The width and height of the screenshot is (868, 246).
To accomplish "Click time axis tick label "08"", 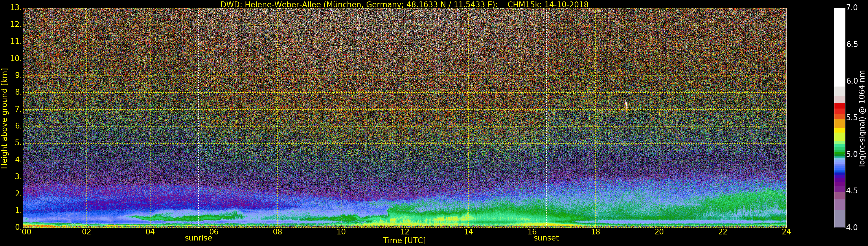I will (278, 232).
